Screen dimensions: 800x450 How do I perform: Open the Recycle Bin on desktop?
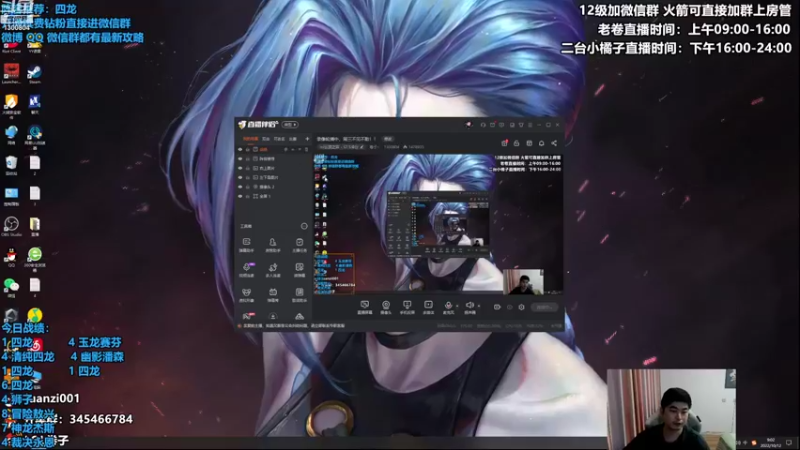[x=11, y=165]
